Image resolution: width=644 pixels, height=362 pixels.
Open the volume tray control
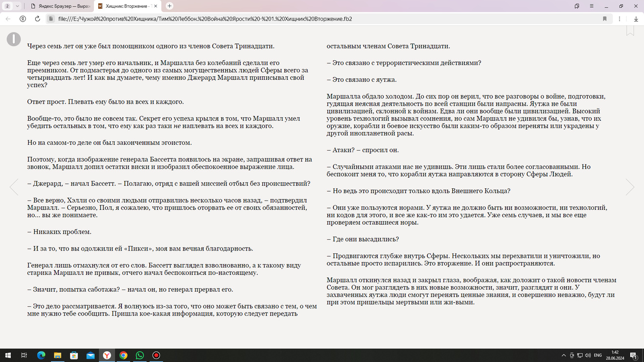point(588,355)
